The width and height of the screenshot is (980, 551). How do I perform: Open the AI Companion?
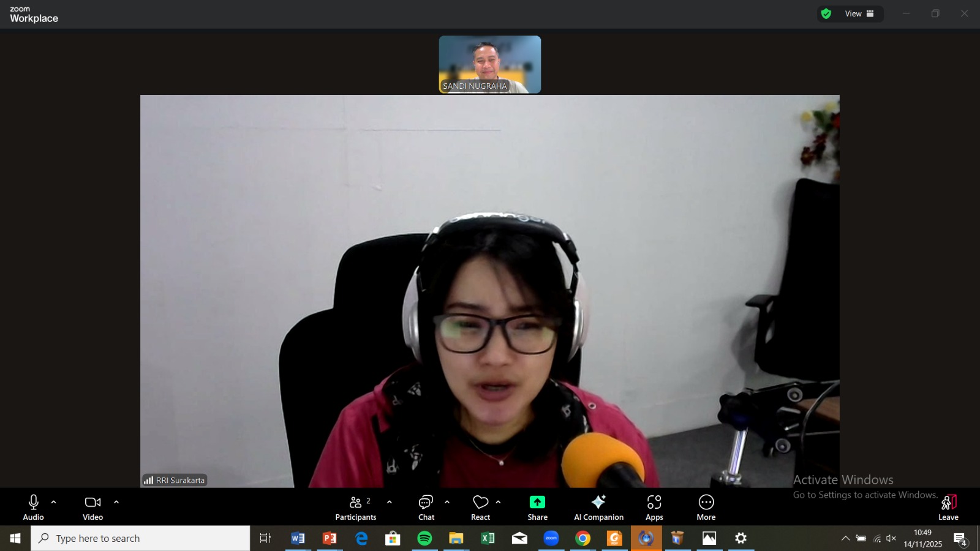598,507
